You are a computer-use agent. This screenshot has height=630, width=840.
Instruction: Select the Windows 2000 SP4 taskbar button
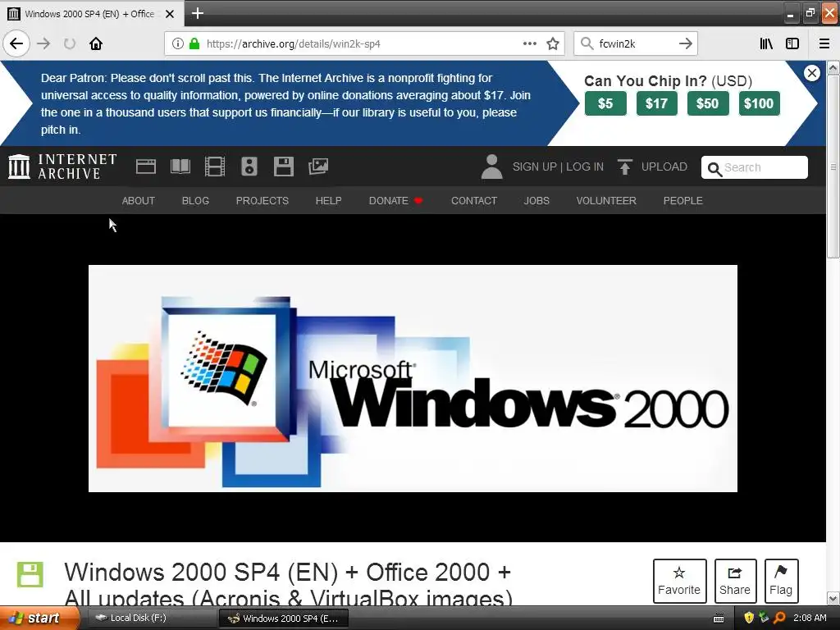(x=284, y=619)
